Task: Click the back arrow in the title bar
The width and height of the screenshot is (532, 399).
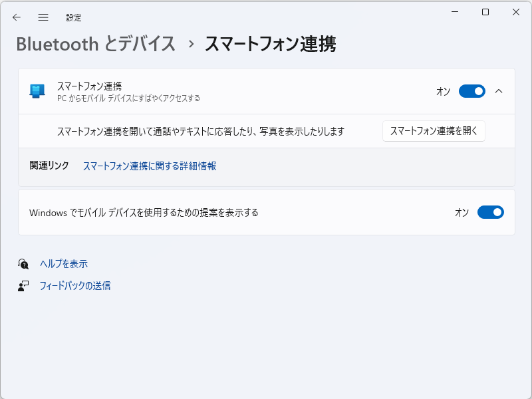Action: point(16,12)
